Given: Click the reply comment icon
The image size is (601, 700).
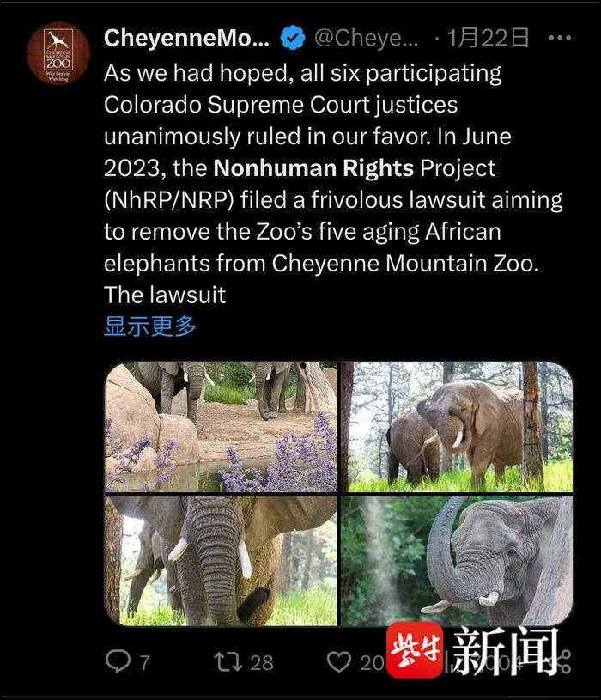Looking at the screenshot, I should pyautogui.click(x=118, y=661).
